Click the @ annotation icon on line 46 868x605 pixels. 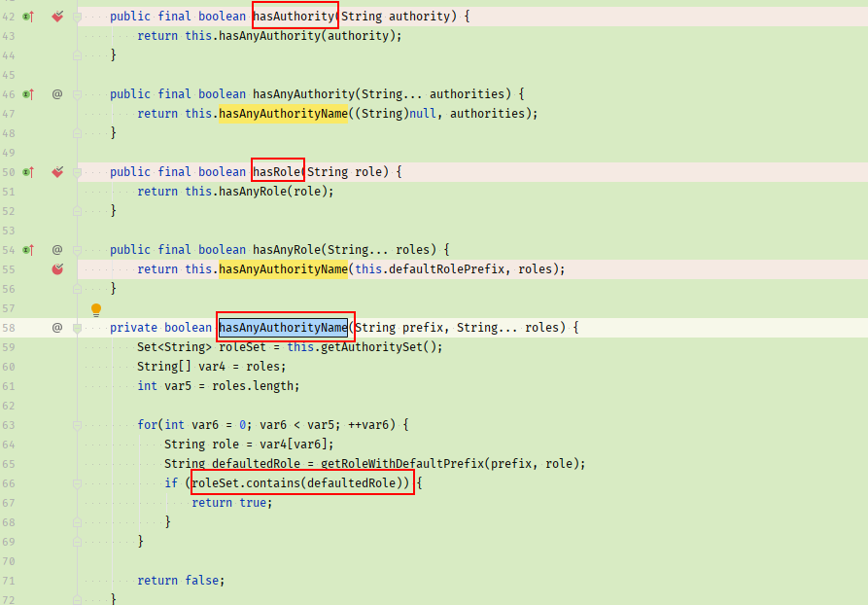click(57, 94)
